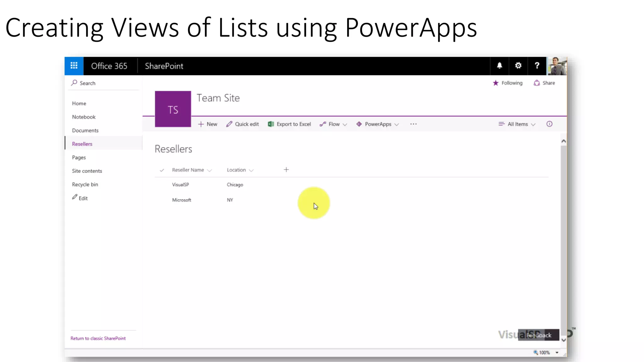
Task: Open Documents in the left navigation
Action: tap(85, 130)
